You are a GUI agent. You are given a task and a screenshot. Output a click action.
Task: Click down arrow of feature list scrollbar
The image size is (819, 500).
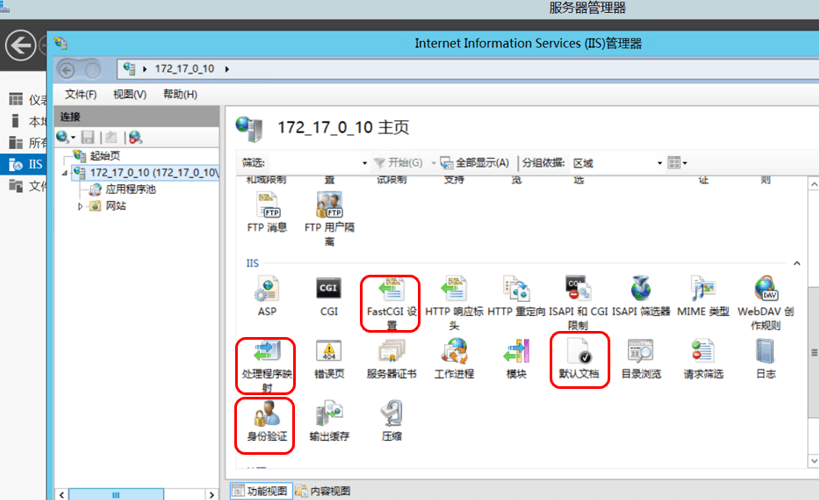[814, 461]
